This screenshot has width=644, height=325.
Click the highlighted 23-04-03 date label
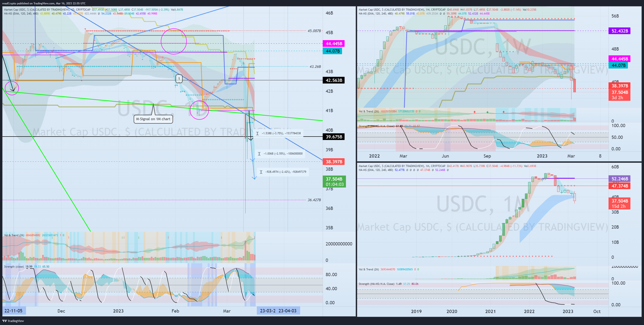point(287,311)
